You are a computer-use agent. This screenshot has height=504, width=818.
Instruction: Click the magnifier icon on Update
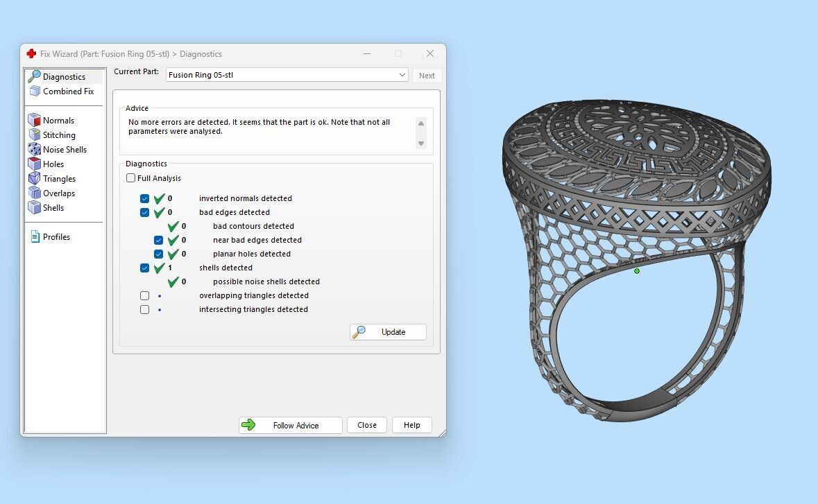point(359,332)
